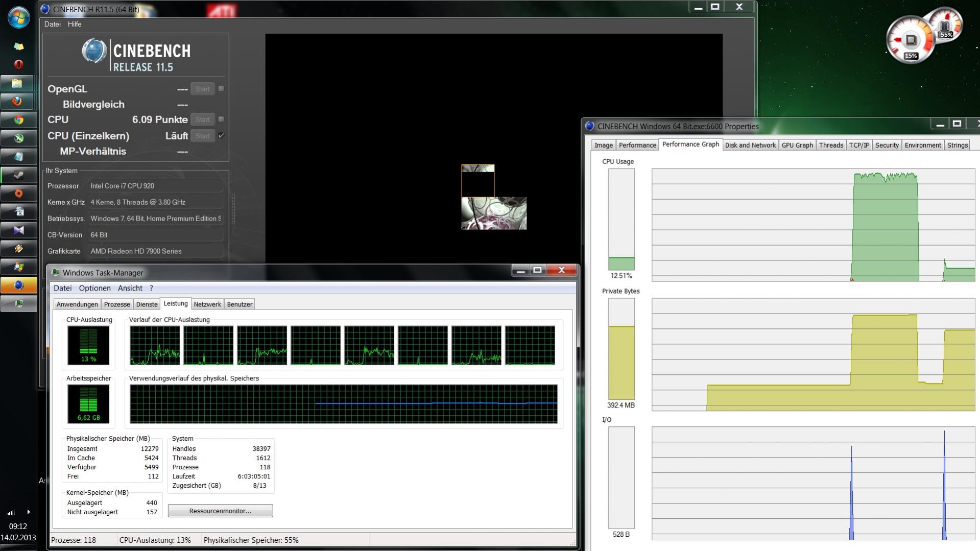Start the OpenGL benchmark
This screenshot has width=980, height=551.
point(202,89)
